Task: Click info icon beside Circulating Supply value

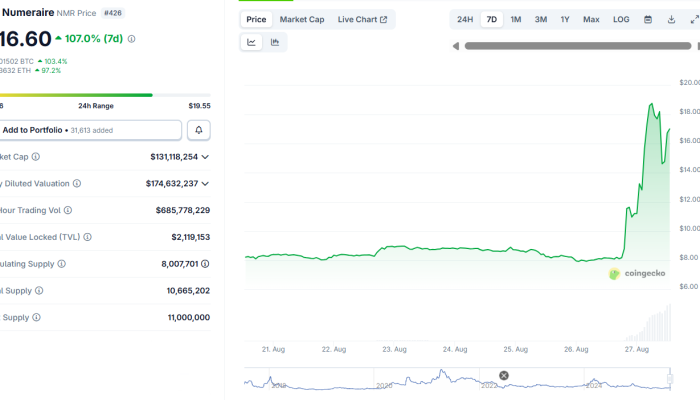Action: tap(62, 264)
